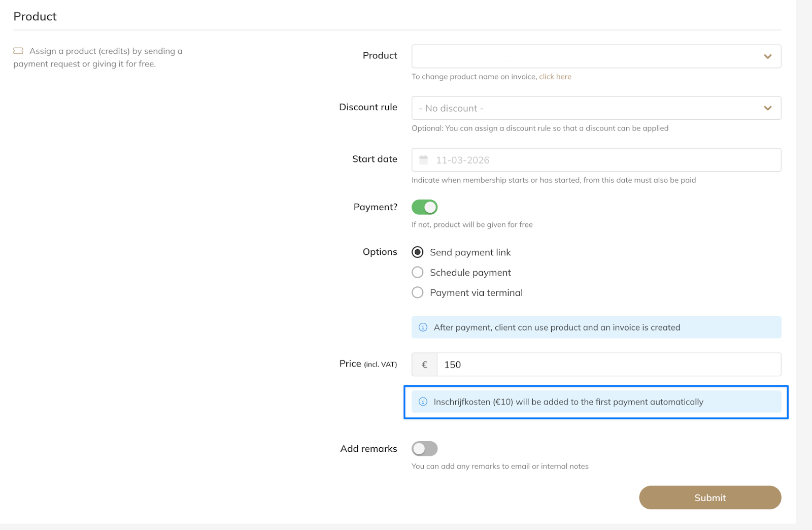Click the 'Add remarks' field label
Screen dimensions: 812x530
coord(368,449)
